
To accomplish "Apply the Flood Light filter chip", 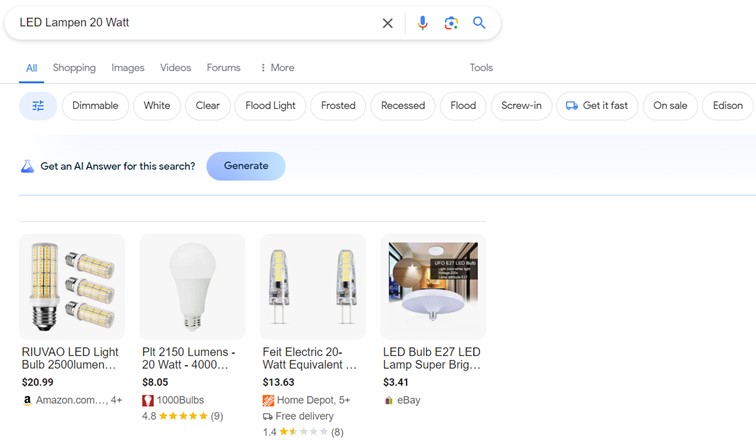I will [x=270, y=106].
